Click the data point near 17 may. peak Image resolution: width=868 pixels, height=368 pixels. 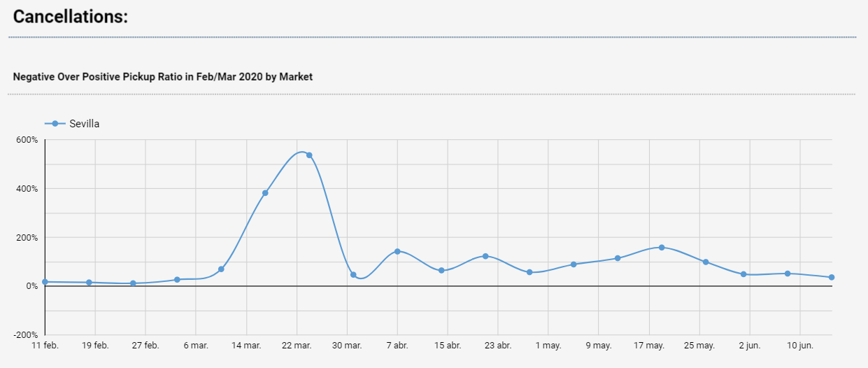click(x=662, y=248)
